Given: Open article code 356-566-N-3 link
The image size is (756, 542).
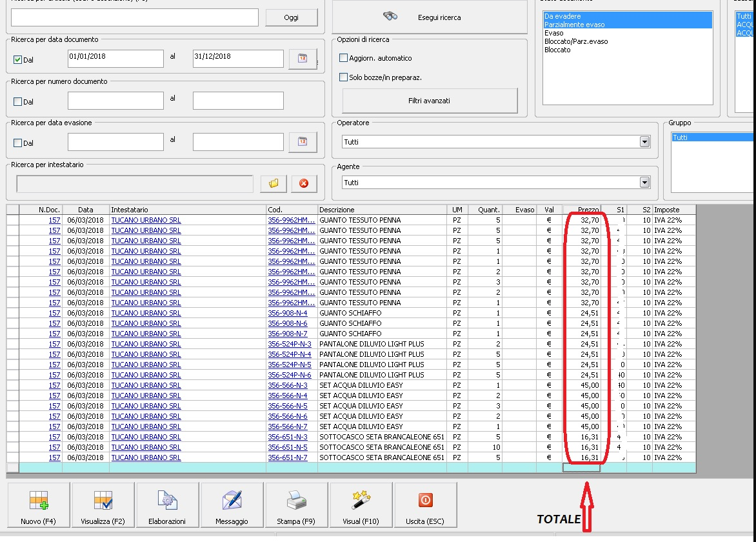Looking at the screenshot, I should point(287,385).
